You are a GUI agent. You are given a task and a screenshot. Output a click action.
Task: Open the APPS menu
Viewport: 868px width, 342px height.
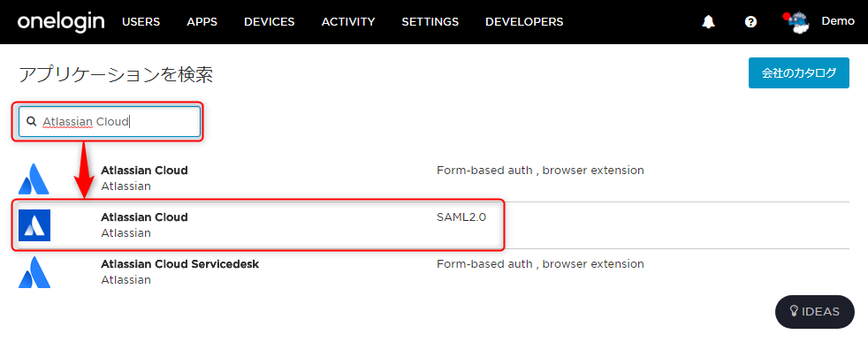click(202, 22)
